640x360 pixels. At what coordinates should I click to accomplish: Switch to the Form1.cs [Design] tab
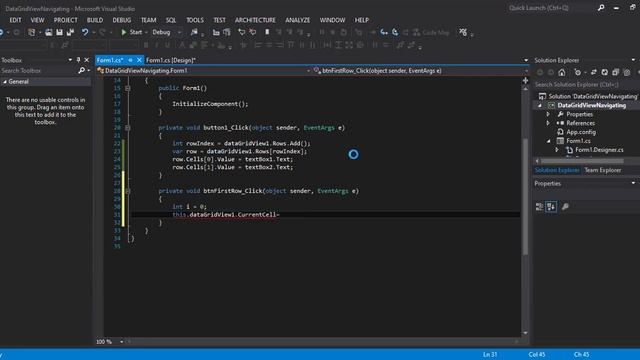171,60
